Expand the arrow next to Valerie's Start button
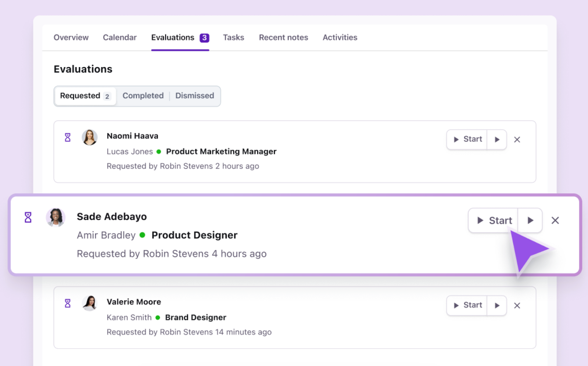588x366 pixels. 497,306
